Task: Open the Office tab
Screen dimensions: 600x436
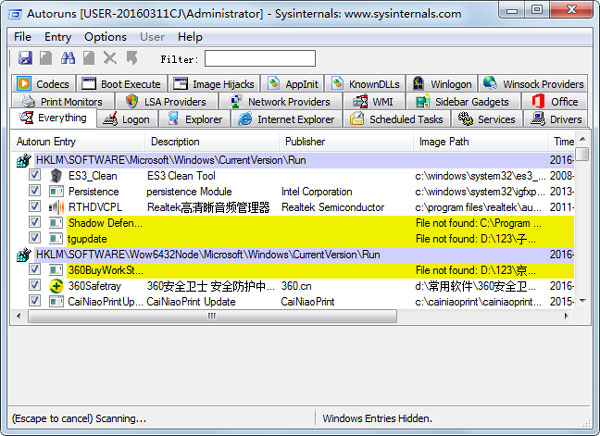Action: point(554,101)
